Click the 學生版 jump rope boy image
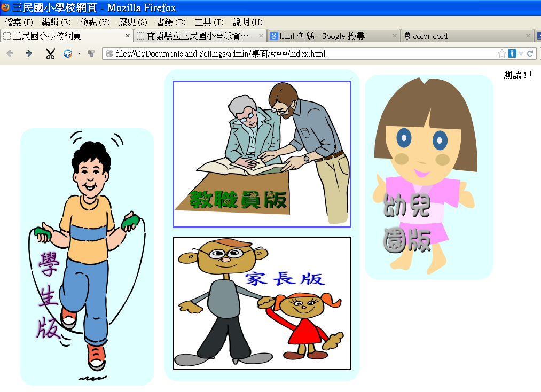541x392 pixels. tap(87, 256)
